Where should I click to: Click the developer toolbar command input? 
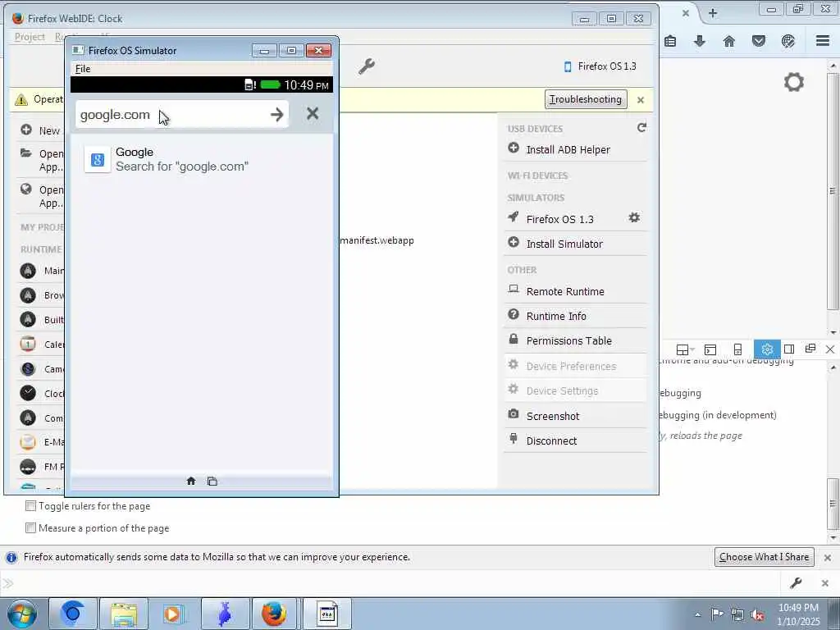coord(396,583)
